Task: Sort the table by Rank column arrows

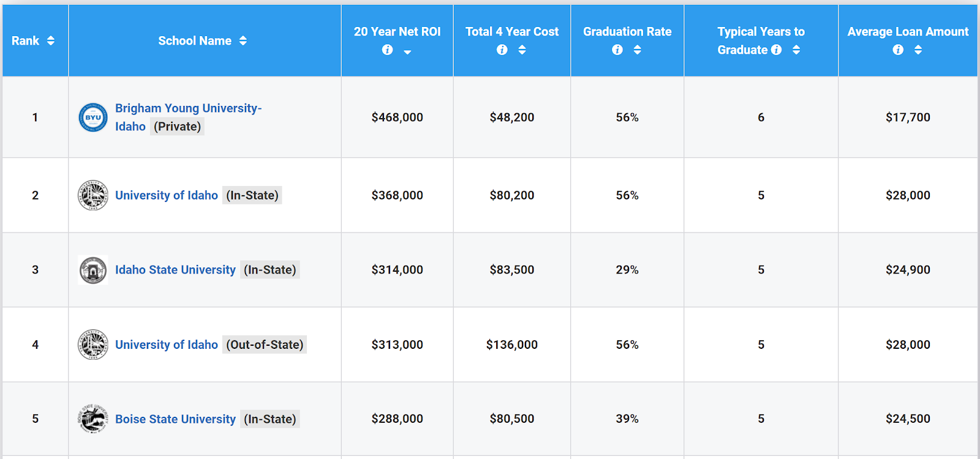Action: (51, 41)
